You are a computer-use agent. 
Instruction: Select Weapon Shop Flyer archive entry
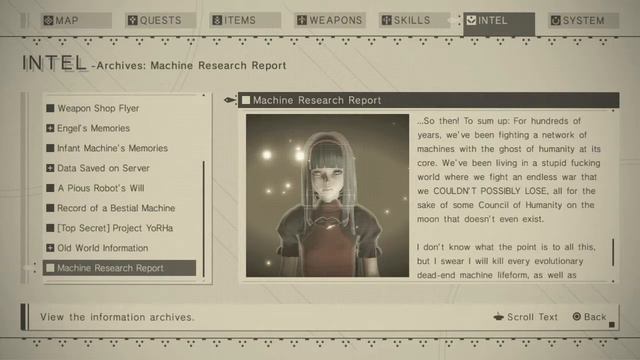pos(119,108)
